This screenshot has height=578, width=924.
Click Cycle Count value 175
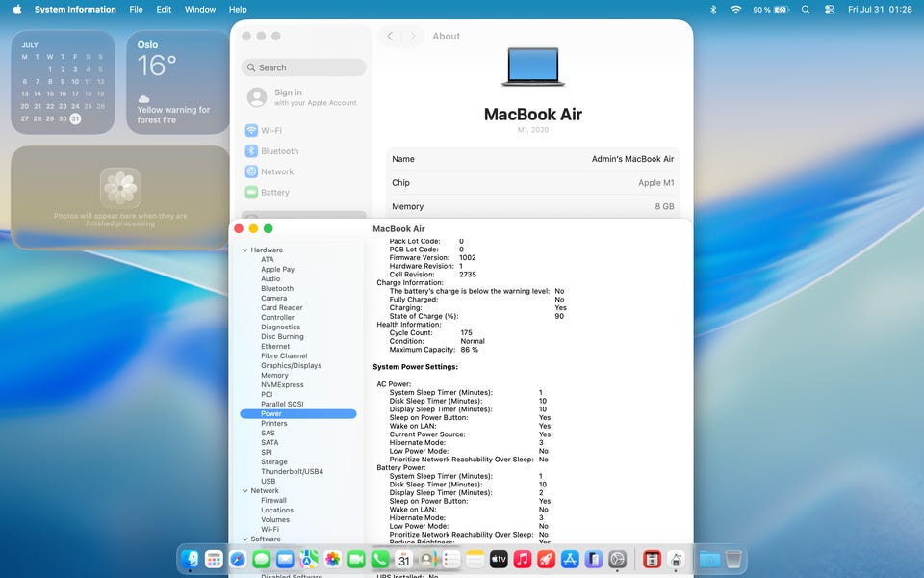click(466, 332)
